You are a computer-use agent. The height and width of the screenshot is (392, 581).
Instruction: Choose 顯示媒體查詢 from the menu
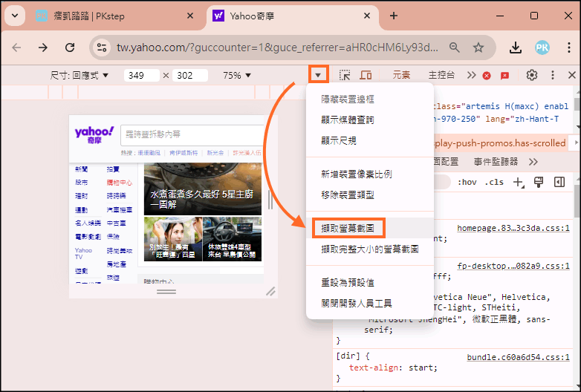point(369,120)
